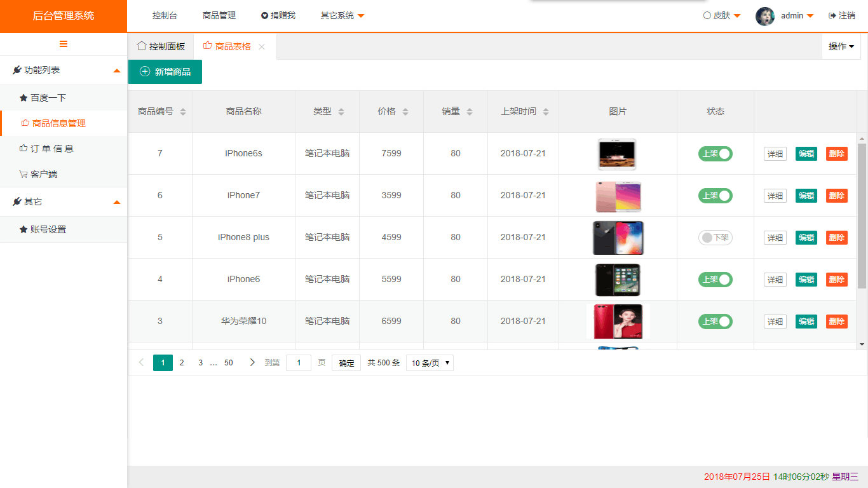This screenshot has width=868, height=488.
Task: Click the 注销 logout icon
Action: (x=832, y=16)
